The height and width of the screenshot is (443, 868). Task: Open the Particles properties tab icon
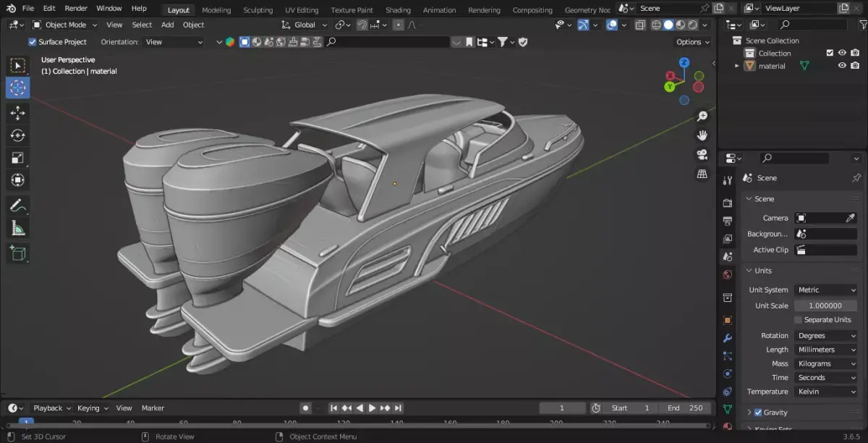[728, 356]
